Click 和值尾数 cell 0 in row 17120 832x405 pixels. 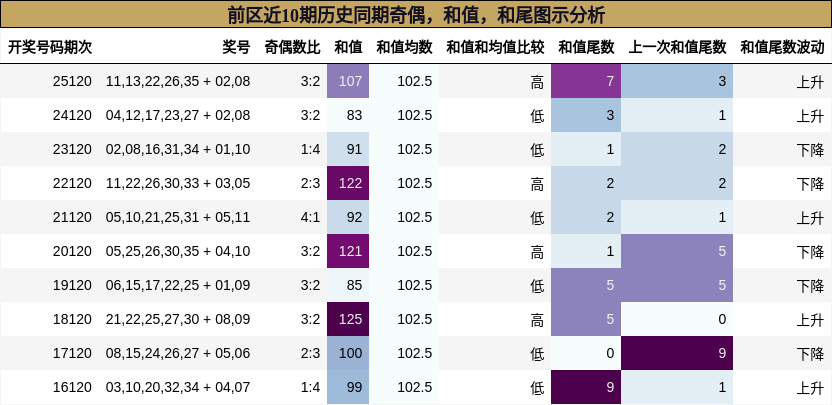[x=586, y=353]
